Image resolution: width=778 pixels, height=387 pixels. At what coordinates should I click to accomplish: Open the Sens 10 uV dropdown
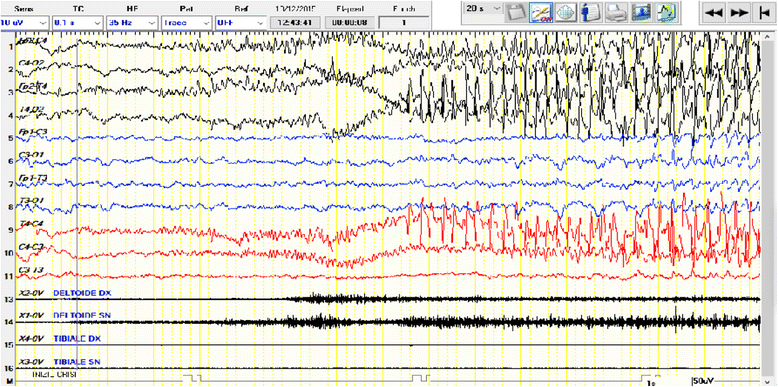pos(24,23)
